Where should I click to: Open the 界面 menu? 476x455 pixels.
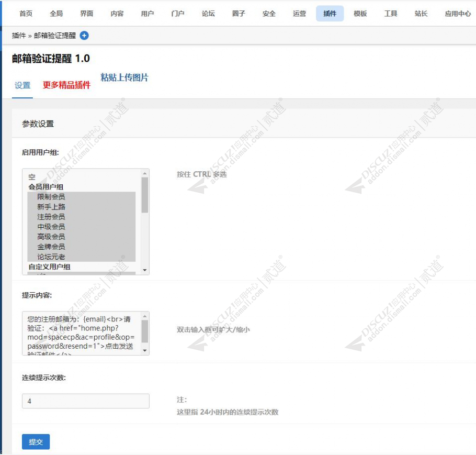pyautogui.click(x=86, y=14)
